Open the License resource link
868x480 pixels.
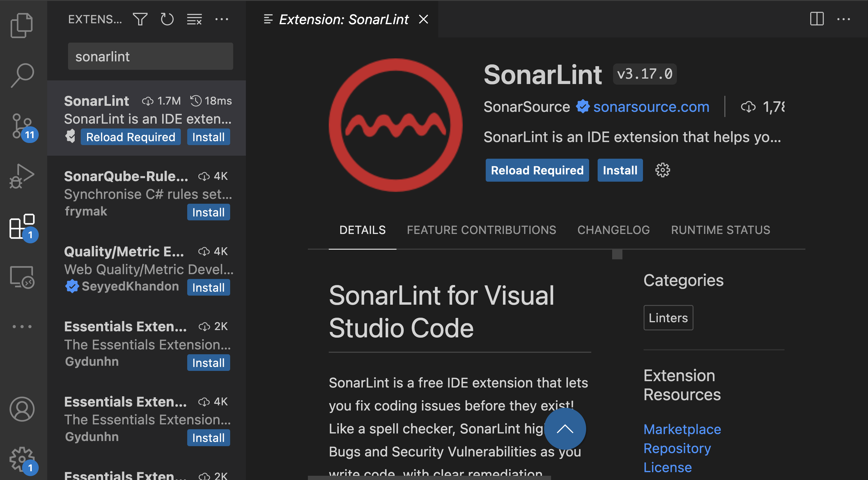[x=667, y=467]
